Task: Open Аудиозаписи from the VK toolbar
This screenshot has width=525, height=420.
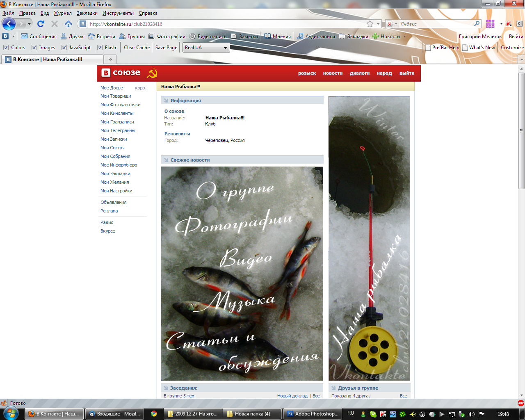Action: click(316, 36)
